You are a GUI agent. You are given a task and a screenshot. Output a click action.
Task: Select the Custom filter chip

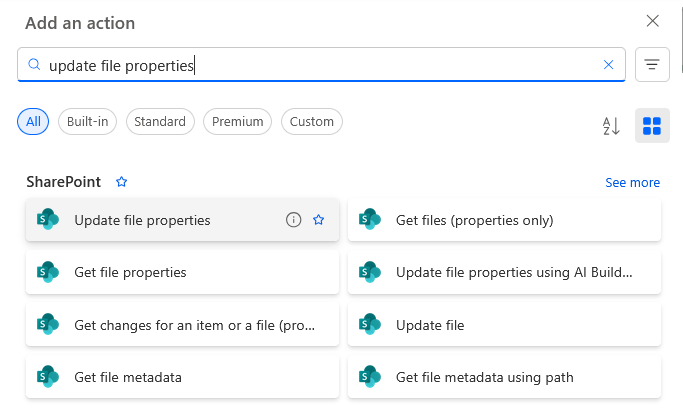click(x=312, y=121)
